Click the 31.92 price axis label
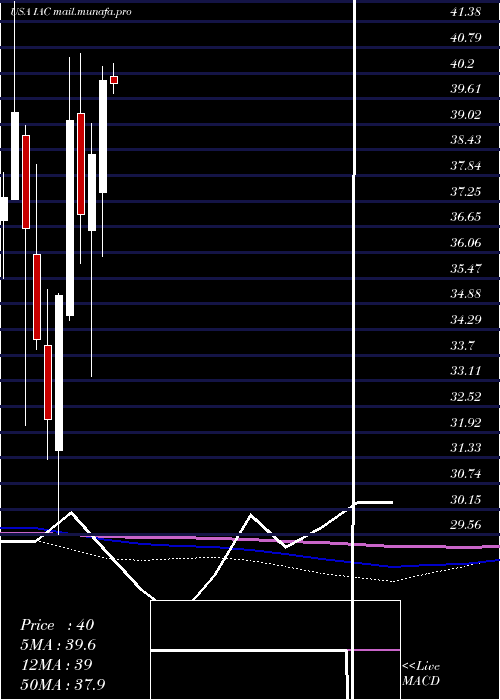The height and width of the screenshot is (700, 500). [x=466, y=422]
